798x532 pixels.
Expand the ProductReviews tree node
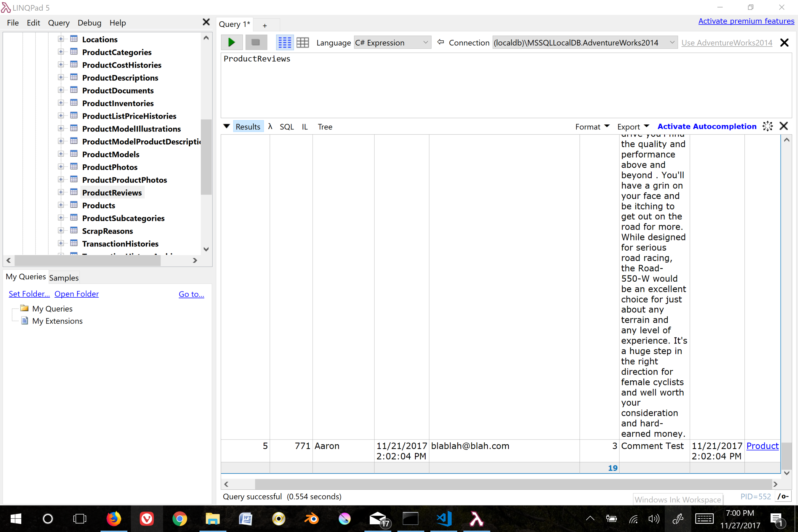61,192
